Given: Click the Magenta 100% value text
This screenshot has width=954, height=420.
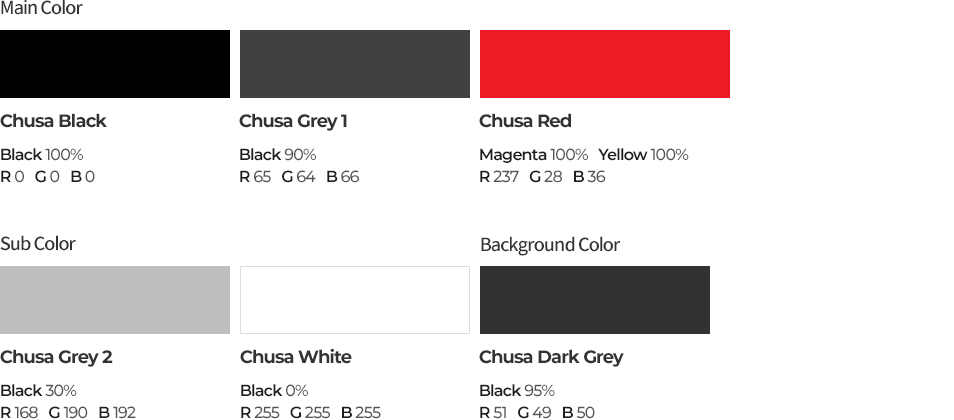Looking at the screenshot, I should (x=534, y=155).
